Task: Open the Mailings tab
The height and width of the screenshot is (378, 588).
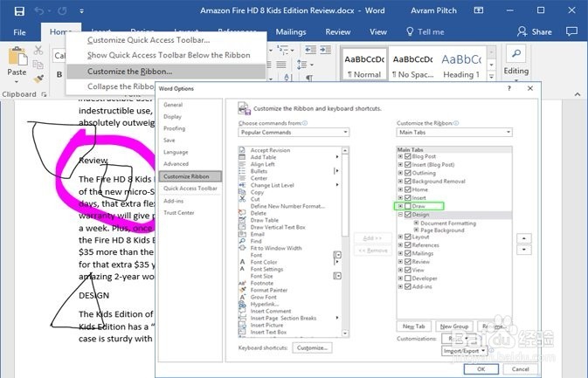Action: tap(291, 31)
